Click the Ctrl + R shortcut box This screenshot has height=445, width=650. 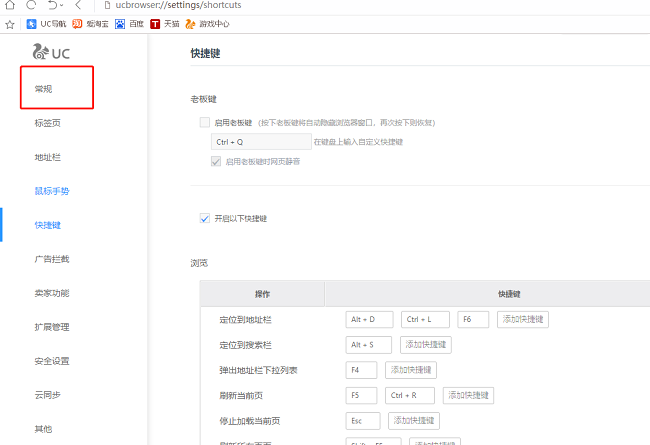click(410, 395)
